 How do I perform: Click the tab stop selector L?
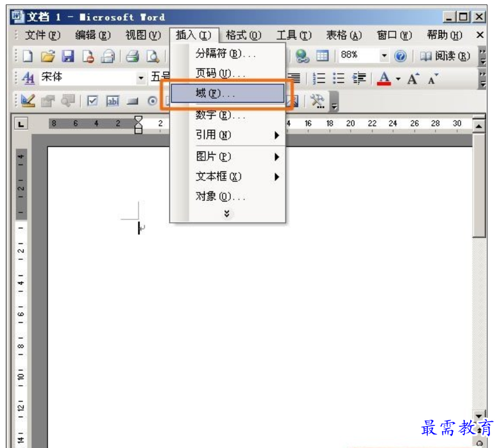click(21, 124)
